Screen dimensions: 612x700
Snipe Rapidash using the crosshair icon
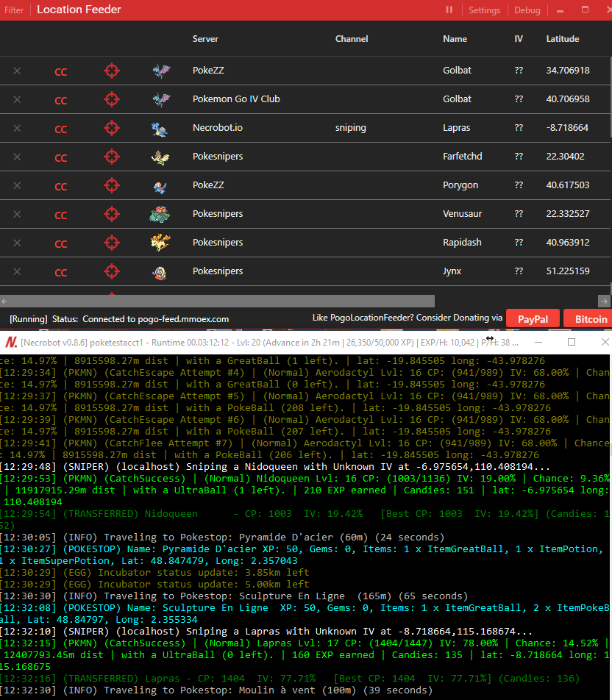point(112,243)
